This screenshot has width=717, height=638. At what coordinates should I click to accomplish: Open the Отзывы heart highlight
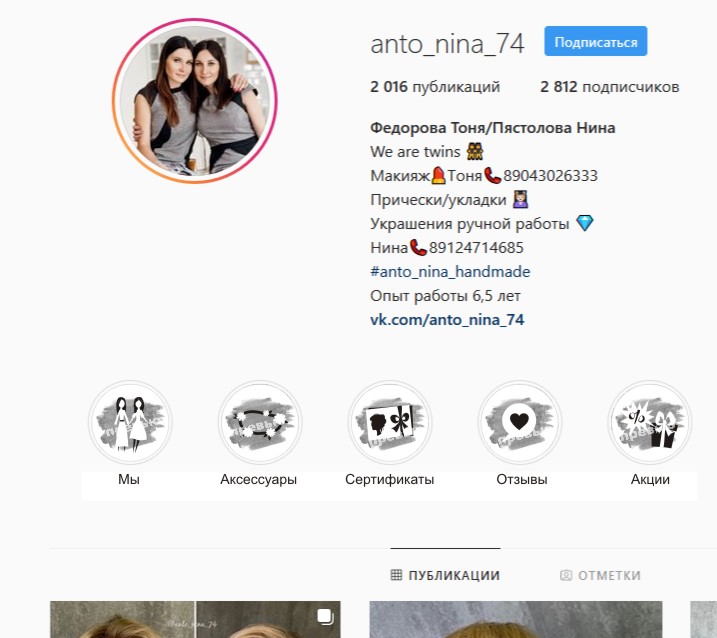pos(519,423)
